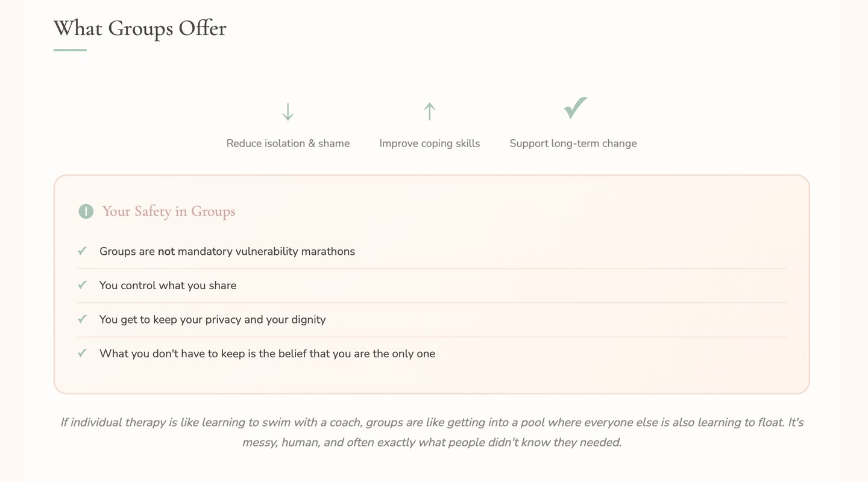The width and height of the screenshot is (868, 482).
Task: Click the italic swimming pool analogy paragraph
Action: click(432, 432)
